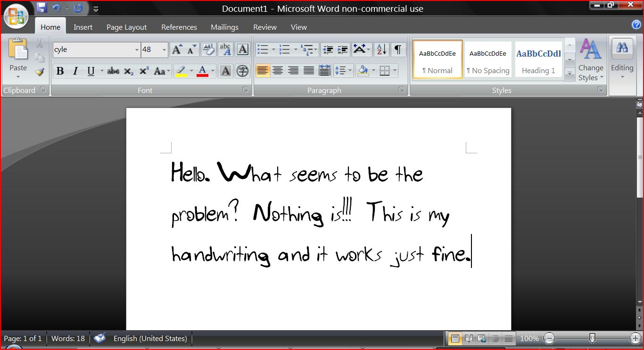Toggle strikethrough formatting

[113, 71]
